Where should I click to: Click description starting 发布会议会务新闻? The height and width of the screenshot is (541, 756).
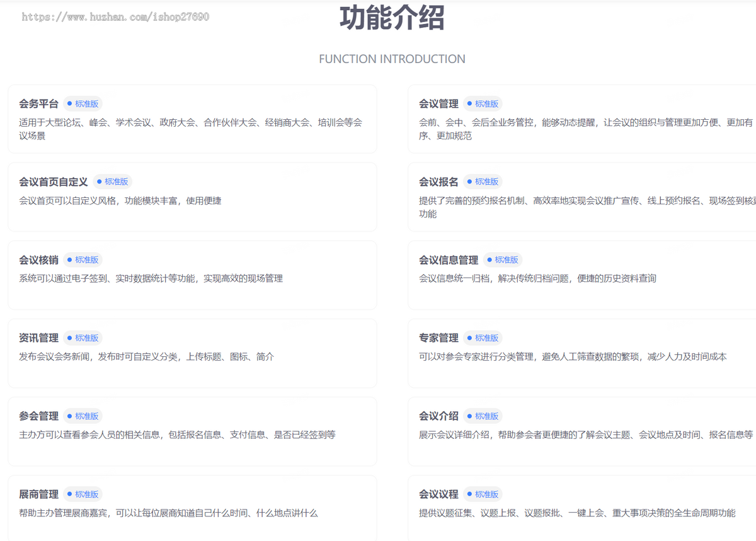[147, 356]
